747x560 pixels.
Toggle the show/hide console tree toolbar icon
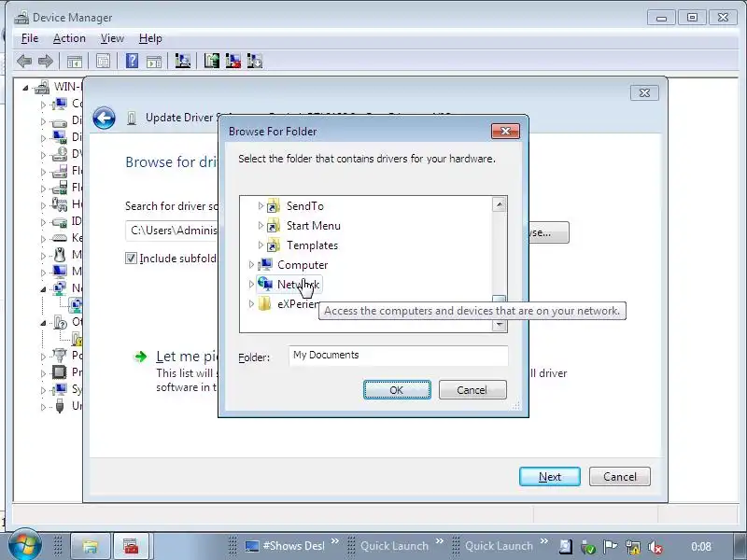click(75, 61)
